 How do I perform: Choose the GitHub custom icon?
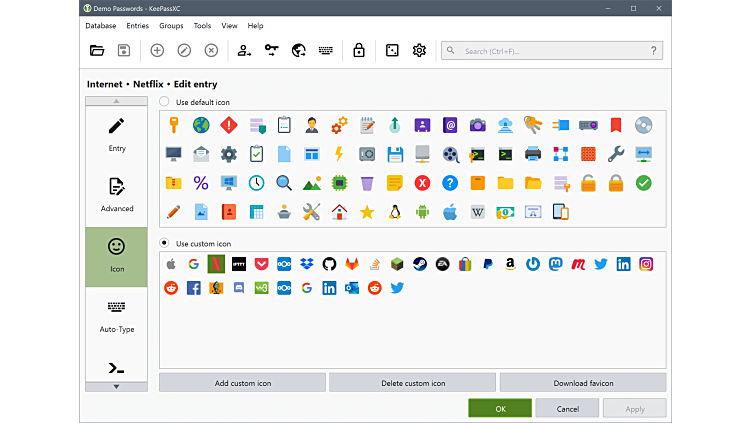coord(329,264)
